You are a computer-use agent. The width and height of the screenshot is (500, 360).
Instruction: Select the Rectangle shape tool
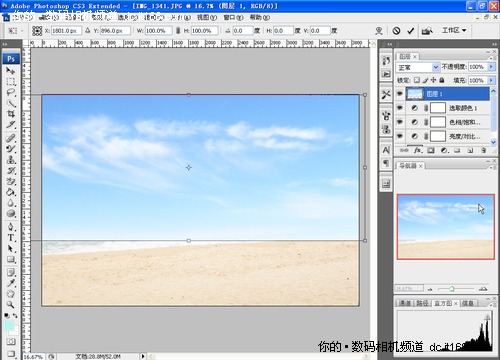[x=10, y=259]
